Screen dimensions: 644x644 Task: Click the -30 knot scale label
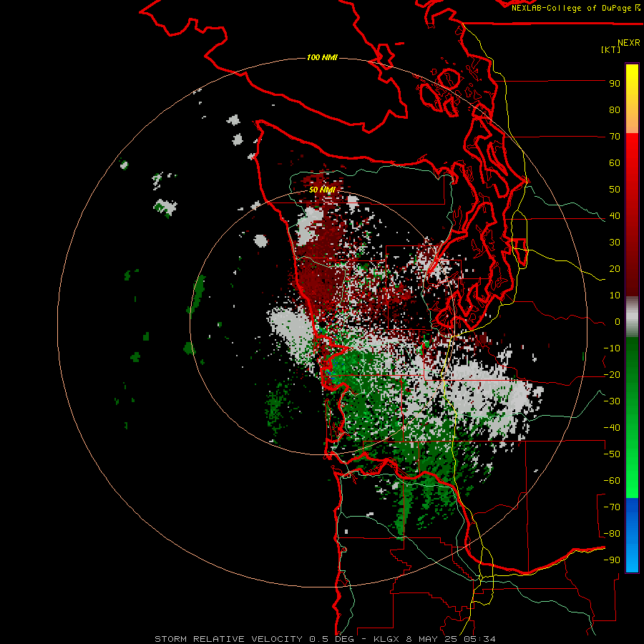612,401
